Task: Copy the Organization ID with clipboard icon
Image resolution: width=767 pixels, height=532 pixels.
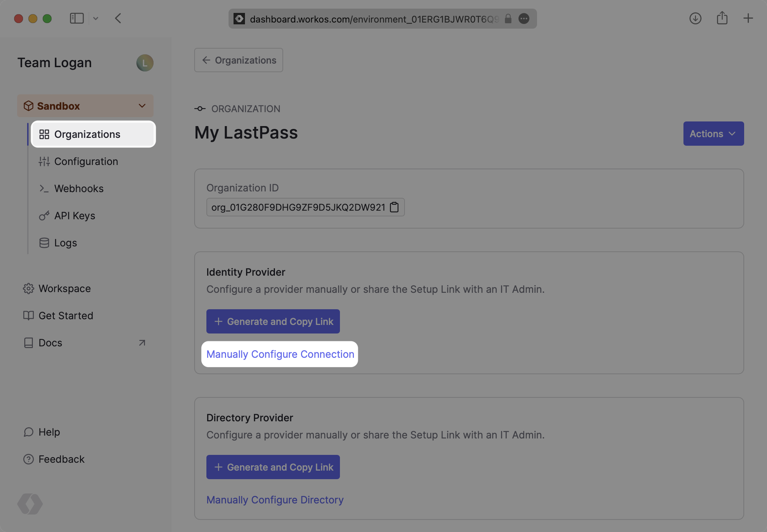Action: coord(394,207)
